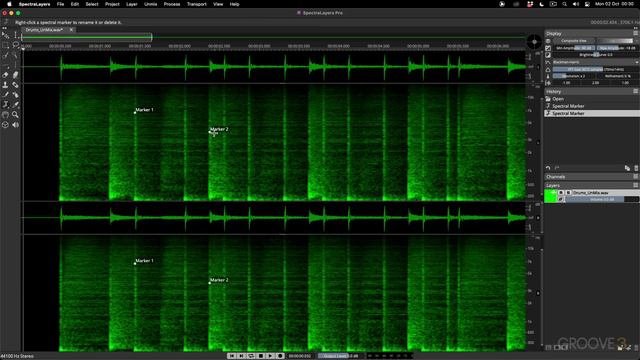This screenshot has height=360, width=640.
Task: Adjust the Brightness Curve slider
Action: (596, 55)
